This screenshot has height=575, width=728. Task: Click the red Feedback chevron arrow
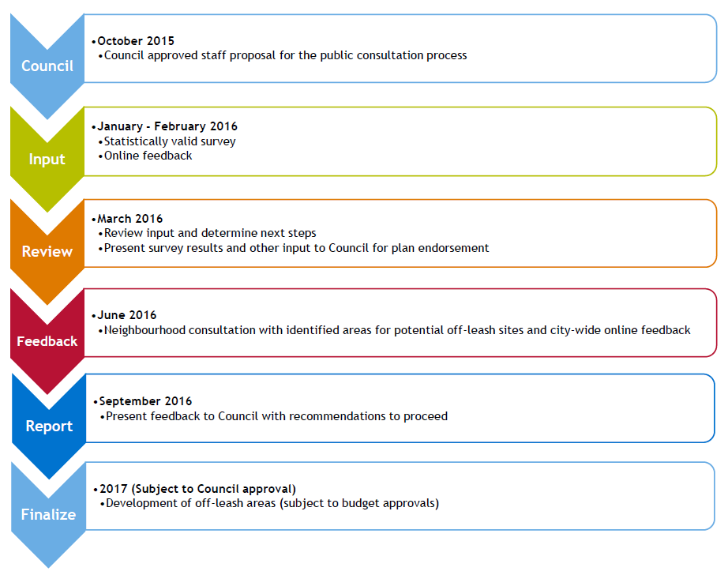47,341
